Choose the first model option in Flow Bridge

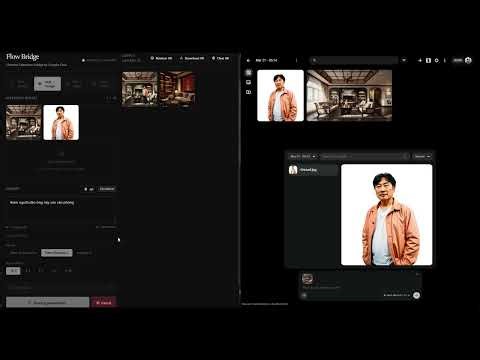(x=23, y=253)
